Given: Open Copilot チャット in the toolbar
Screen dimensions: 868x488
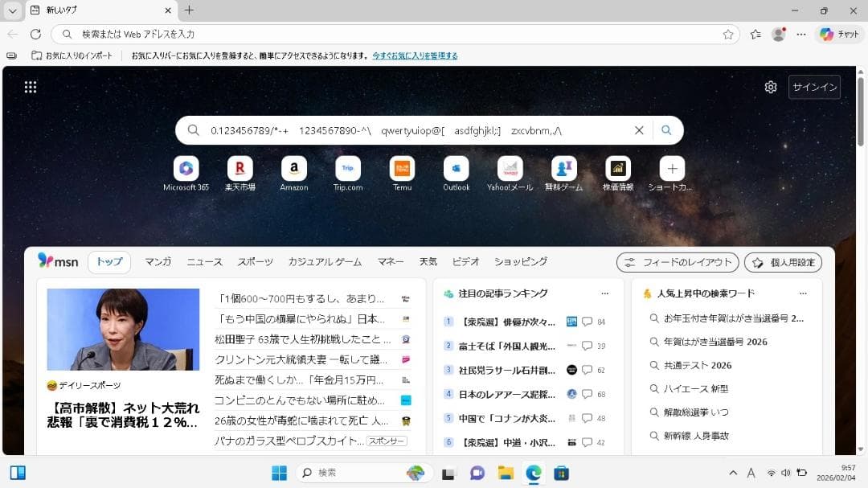Looking at the screenshot, I should (x=837, y=34).
